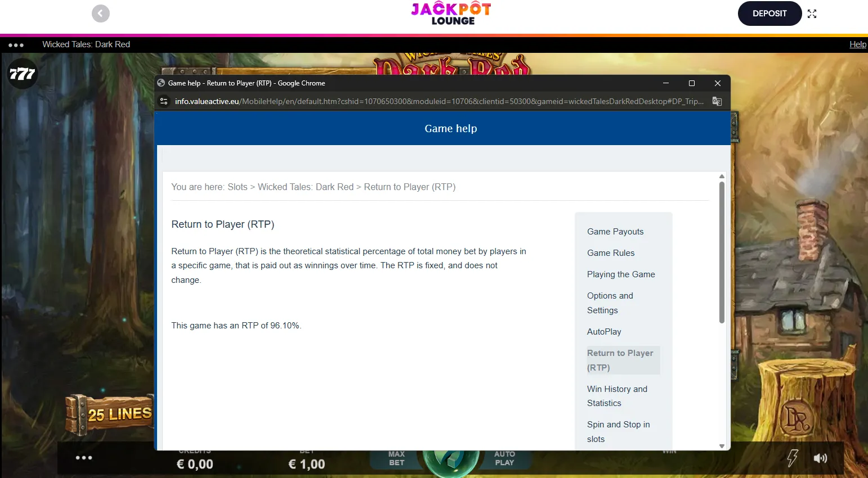This screenshot has width=868, height=478.
Task: View site information icon in the address bar
Action: 164,101
